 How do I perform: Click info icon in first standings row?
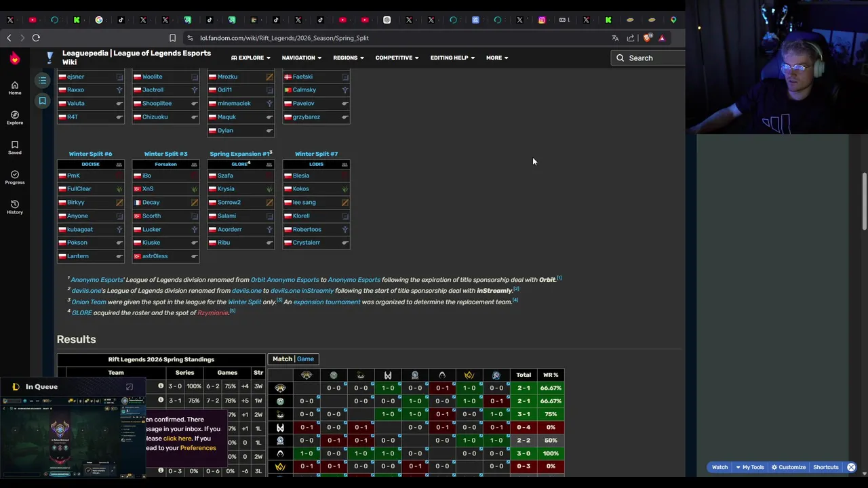(x=161, y=386)
